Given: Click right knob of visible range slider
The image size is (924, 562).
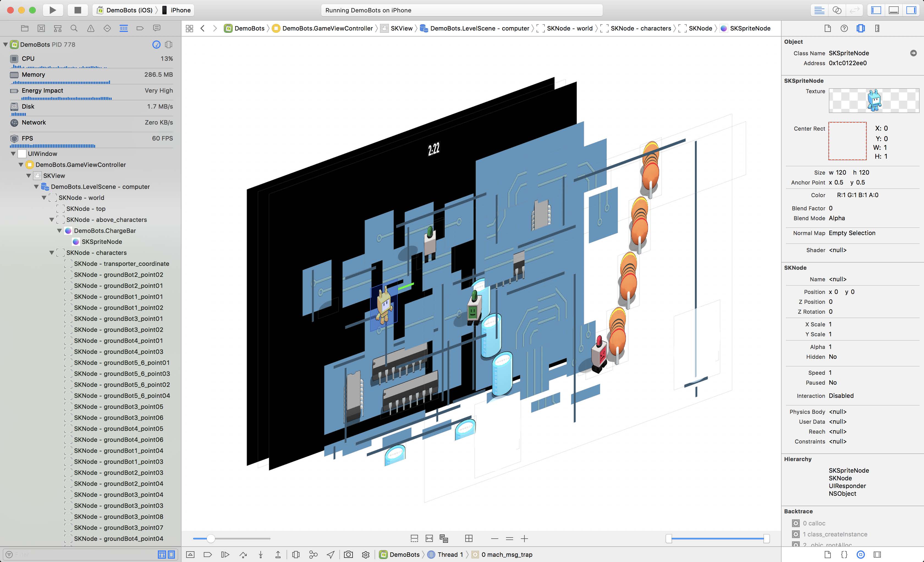Looking at the screenshot, I should tap(766, 539).
